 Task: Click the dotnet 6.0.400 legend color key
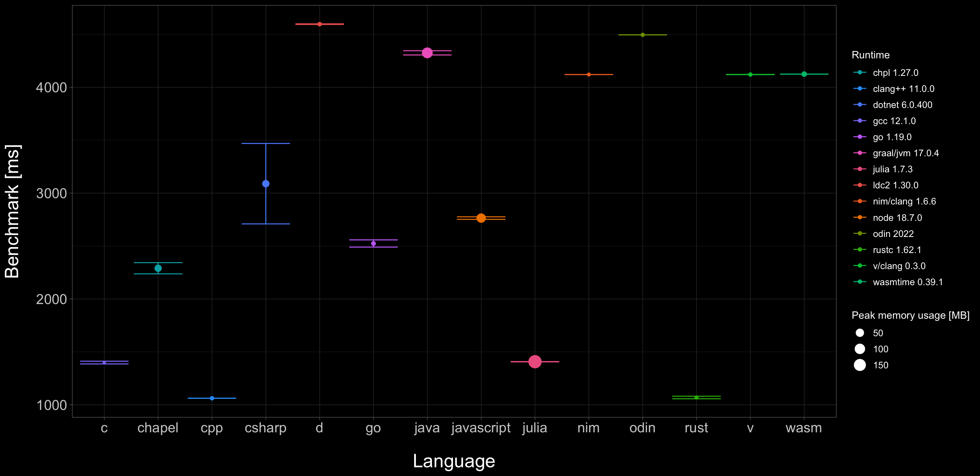tap(860, 104)
